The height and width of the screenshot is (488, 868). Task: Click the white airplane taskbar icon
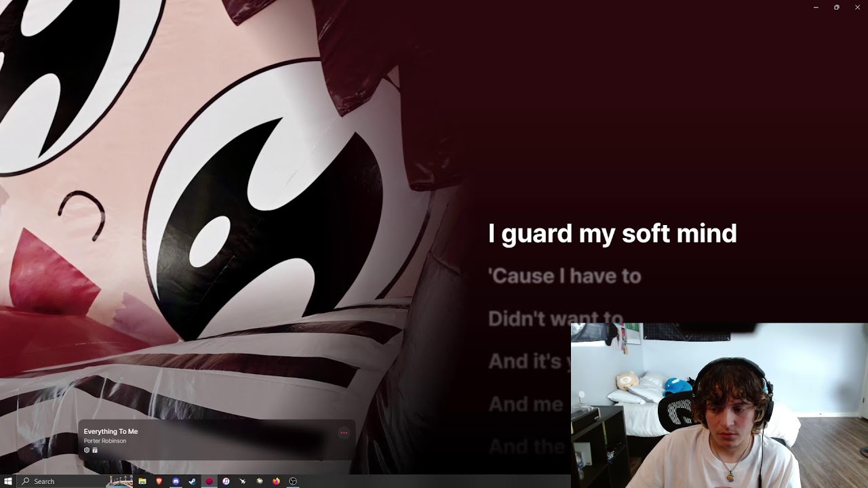[x=243, y=481]
